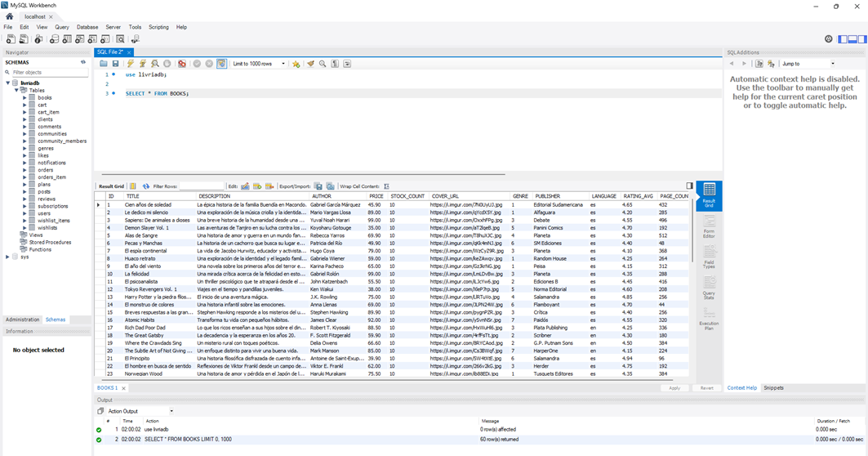Toggle the right SQL Additions panel visibility
868x456 pixels.
862,39
